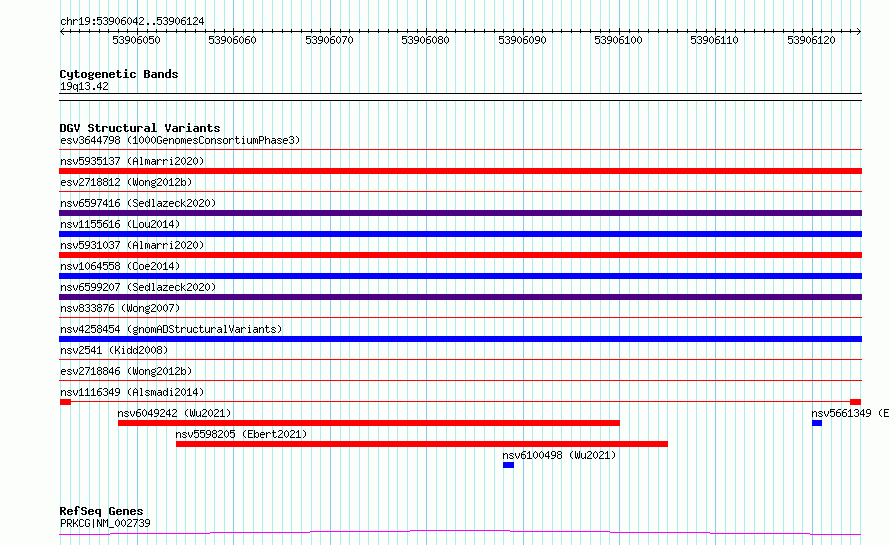Image resolution: width=890 pixels, height=545 pixels.
Task: Click the DGV Structural Variants track heading
Action: point(140,128)
